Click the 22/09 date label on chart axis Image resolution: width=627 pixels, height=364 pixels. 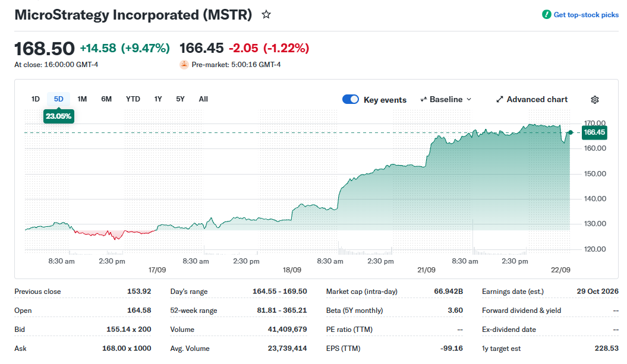560,270
